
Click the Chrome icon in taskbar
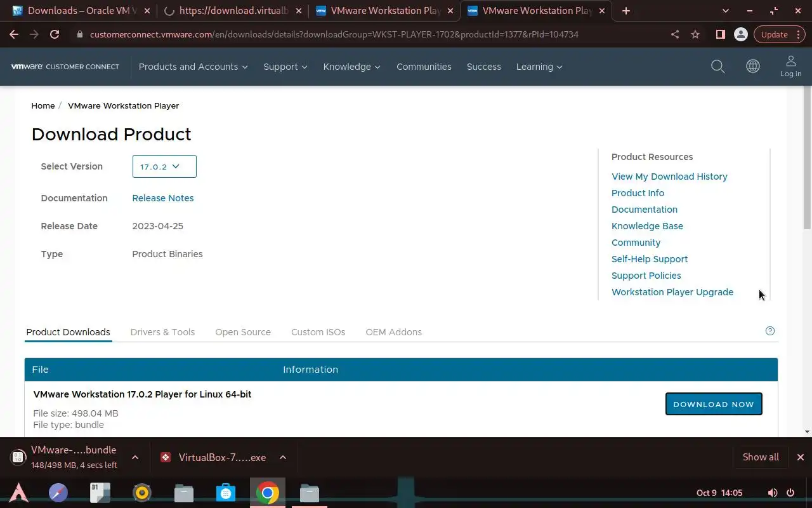[x=268, y=493]
